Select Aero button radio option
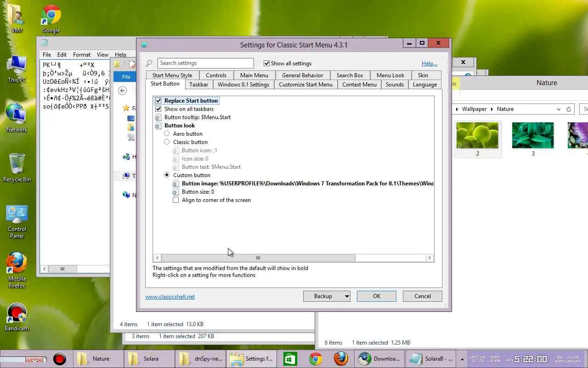The image size is (588, 368). tap(167, 134)
